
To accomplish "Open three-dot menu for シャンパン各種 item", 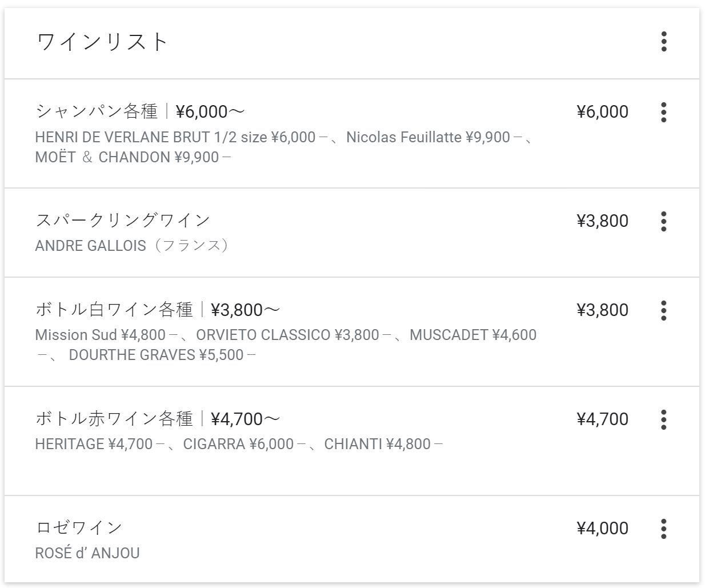I will click(663, 112).
